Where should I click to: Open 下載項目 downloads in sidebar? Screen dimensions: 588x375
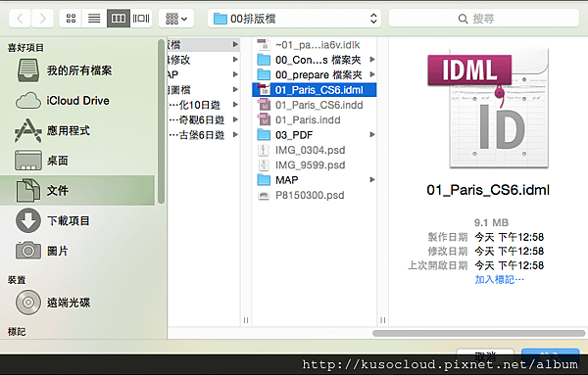pyautogui.click(x=77, y=220)
